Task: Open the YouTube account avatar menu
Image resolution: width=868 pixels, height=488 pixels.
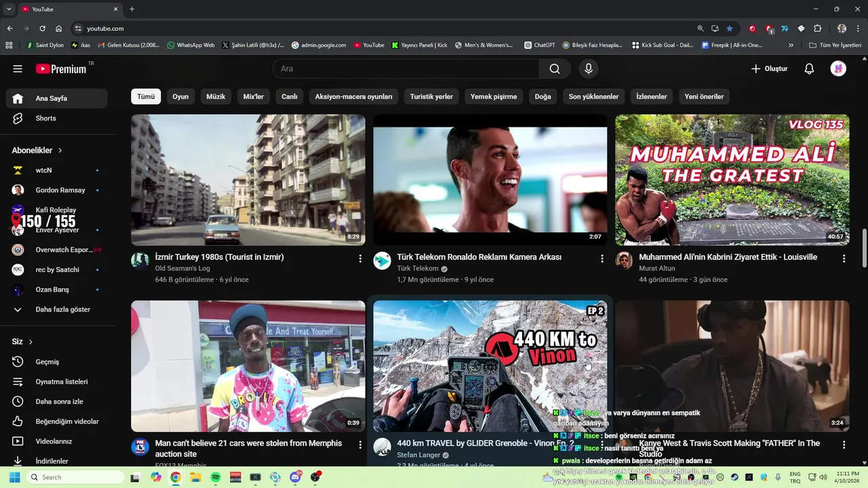Action: [x=838, y=68]
